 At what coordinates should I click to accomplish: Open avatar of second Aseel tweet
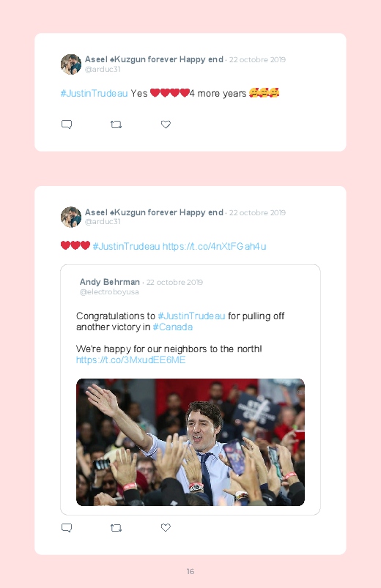pyautogui.click(x=71, y=217)
